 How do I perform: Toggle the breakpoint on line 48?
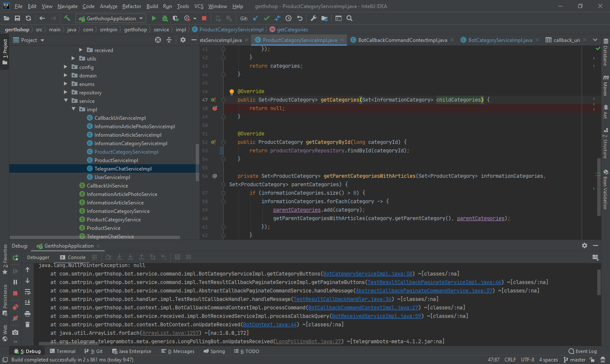(215, 108)
